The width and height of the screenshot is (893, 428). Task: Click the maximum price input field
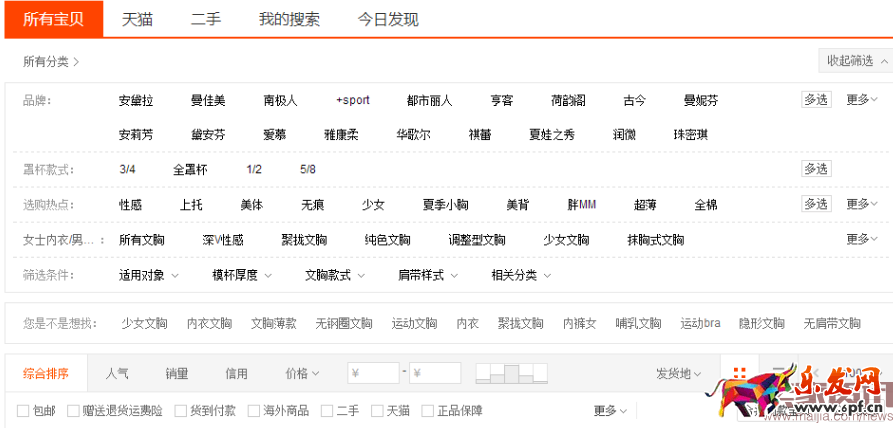[x=435, y=373]
